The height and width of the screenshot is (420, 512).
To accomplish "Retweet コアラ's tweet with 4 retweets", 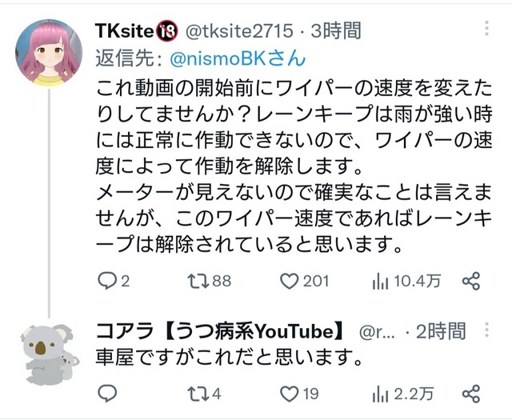I will pyautogui.click(x=198, y=394).
